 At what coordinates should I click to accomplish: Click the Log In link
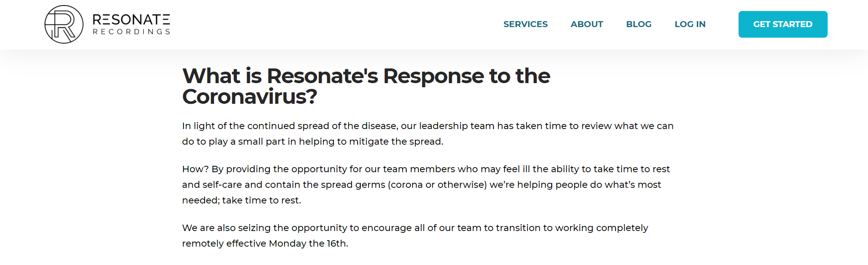point(690,24)
